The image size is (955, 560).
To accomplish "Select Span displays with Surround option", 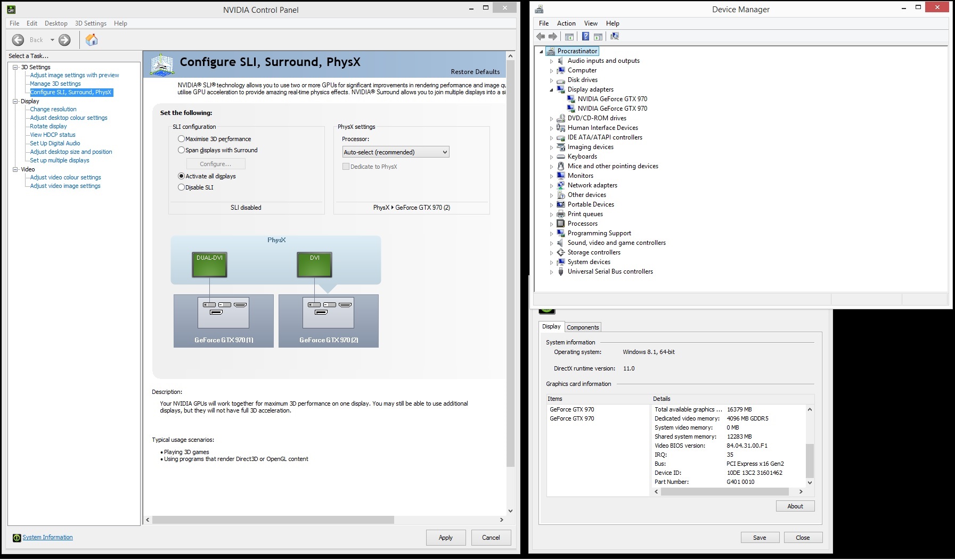I will click(181, 150).
